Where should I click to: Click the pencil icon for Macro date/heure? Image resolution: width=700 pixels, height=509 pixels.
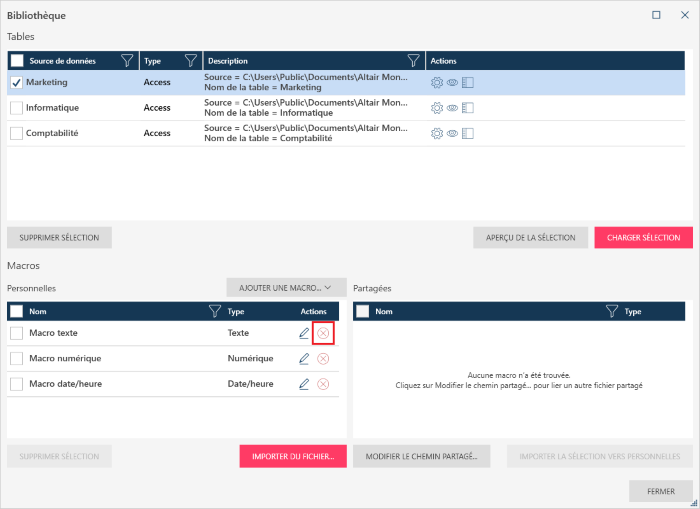[x=304, y=384]
